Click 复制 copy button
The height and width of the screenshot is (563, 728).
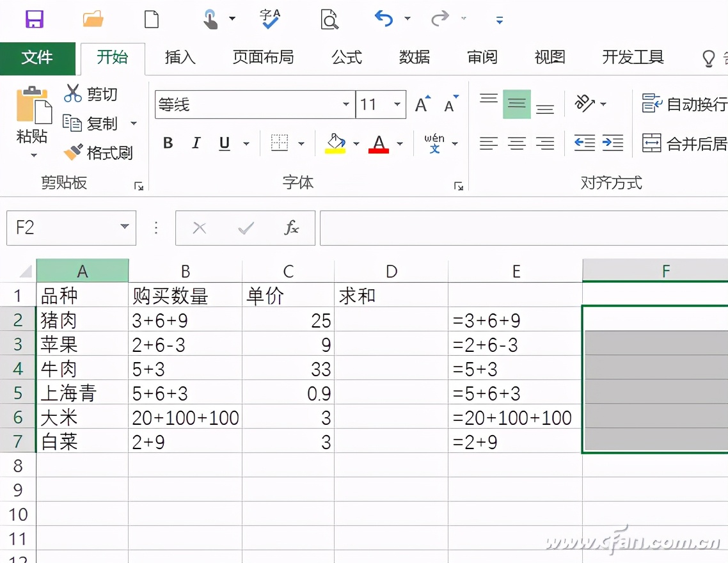coord(91,123)
